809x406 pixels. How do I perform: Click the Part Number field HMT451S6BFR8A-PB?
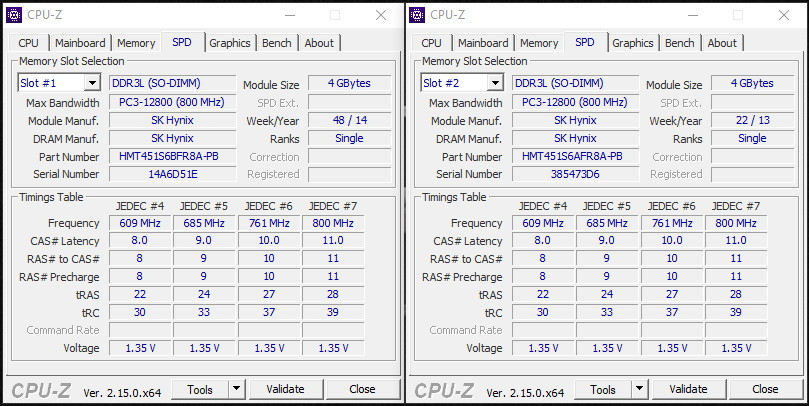coord(171,157)
